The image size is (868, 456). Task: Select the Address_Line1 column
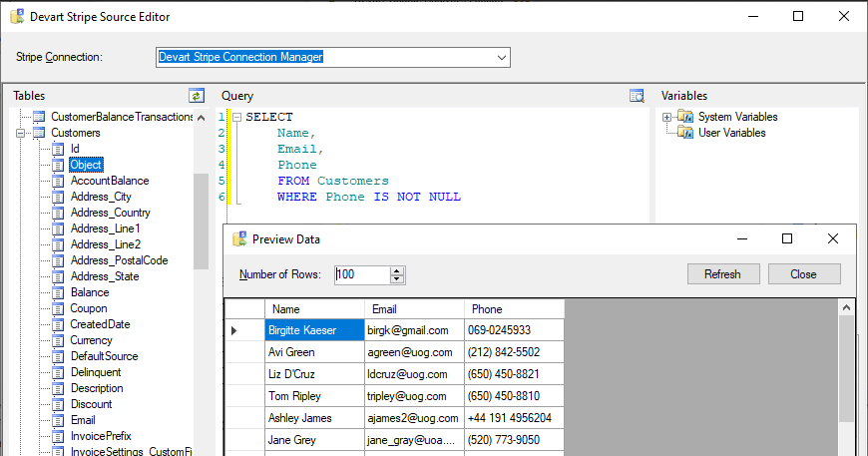point(105,228)
